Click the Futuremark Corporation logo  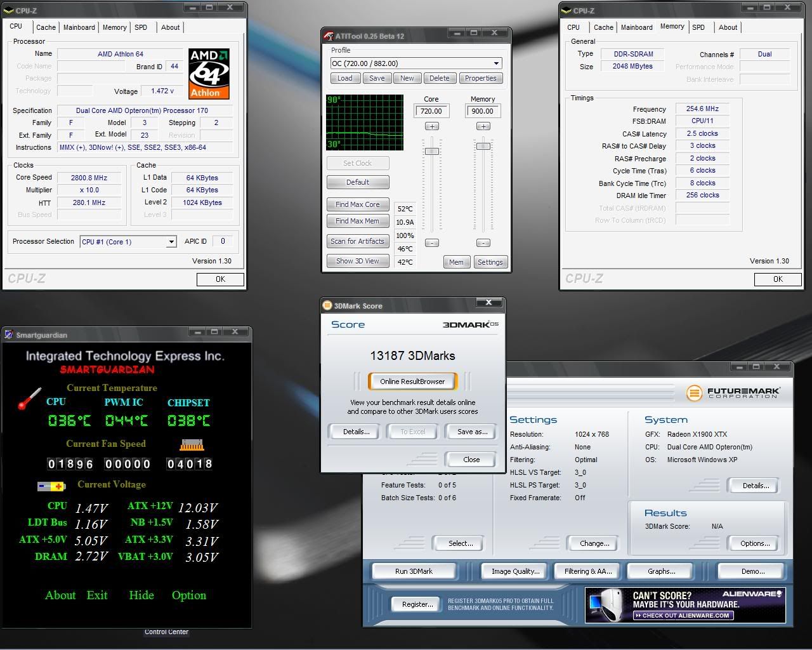click(x=733, y=393)
